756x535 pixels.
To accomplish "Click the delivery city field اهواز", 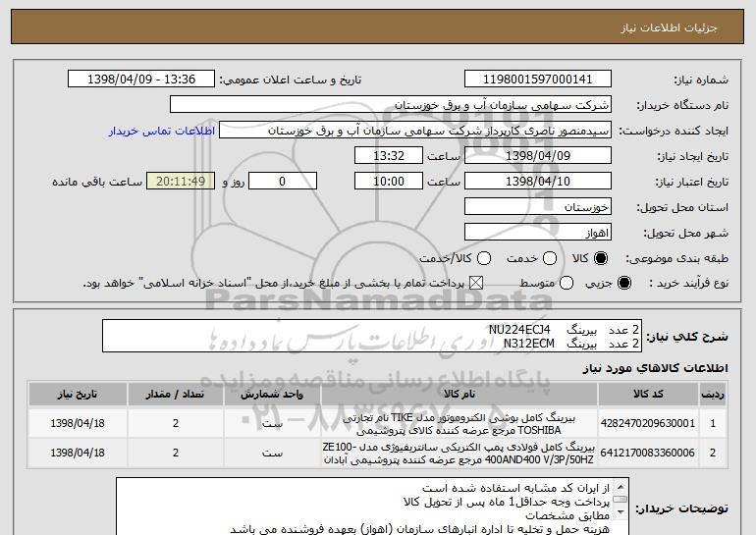I will [538, 233].
